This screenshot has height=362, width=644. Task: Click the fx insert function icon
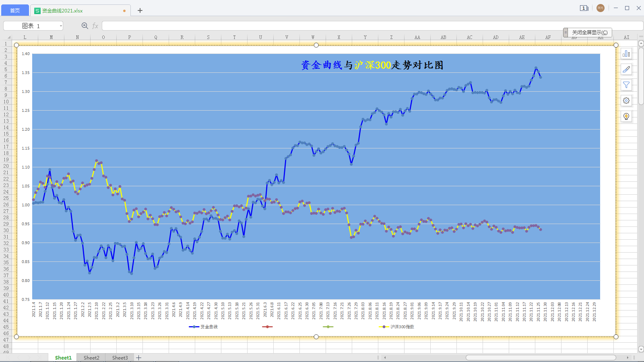point(95,26)
